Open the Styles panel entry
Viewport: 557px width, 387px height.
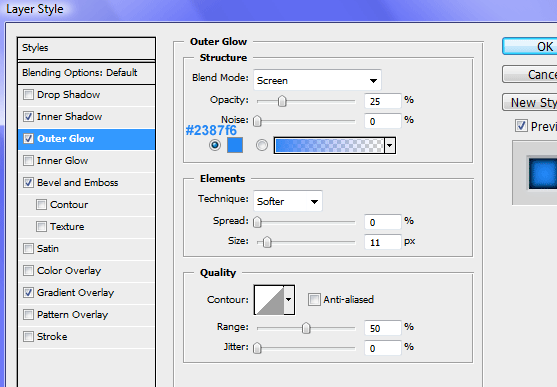pyautogui.click(x=86, y=48)
